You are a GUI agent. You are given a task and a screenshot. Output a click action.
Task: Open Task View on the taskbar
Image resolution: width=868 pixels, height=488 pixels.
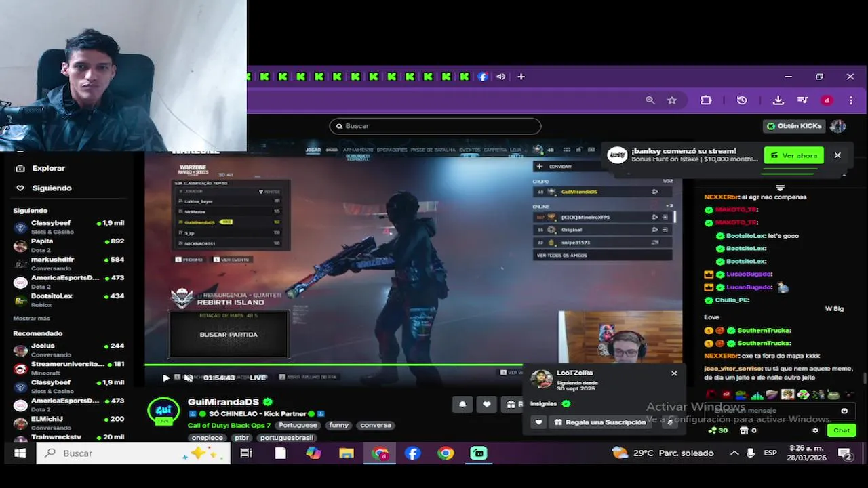coord(246,453)
